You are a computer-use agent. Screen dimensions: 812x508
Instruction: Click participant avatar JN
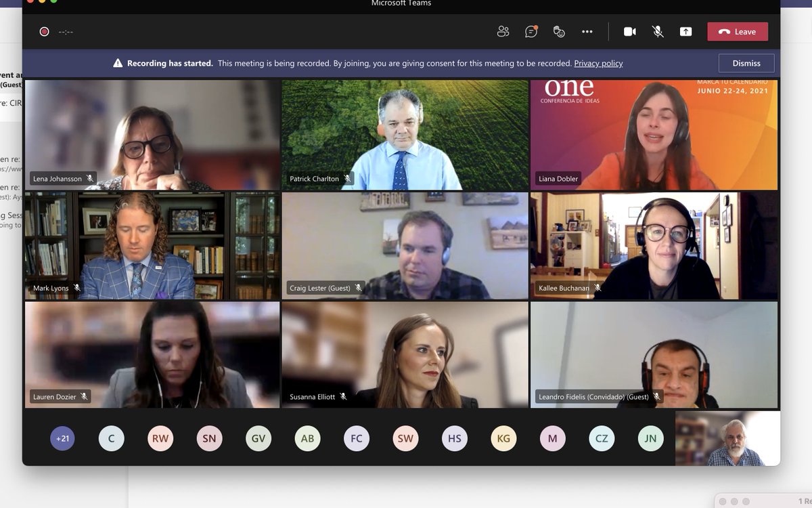[650, 438]
